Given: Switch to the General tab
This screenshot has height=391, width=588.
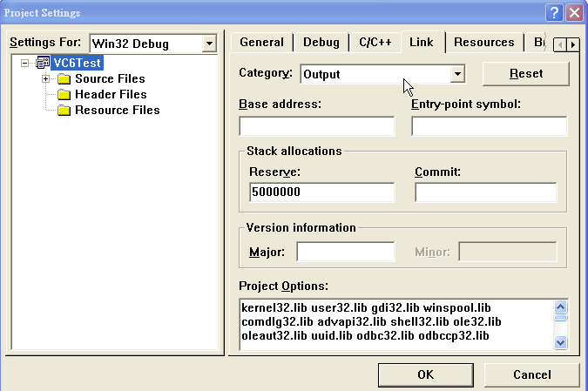Looking at the screenshot, I should pyautogui.click(x=261, y=42).
